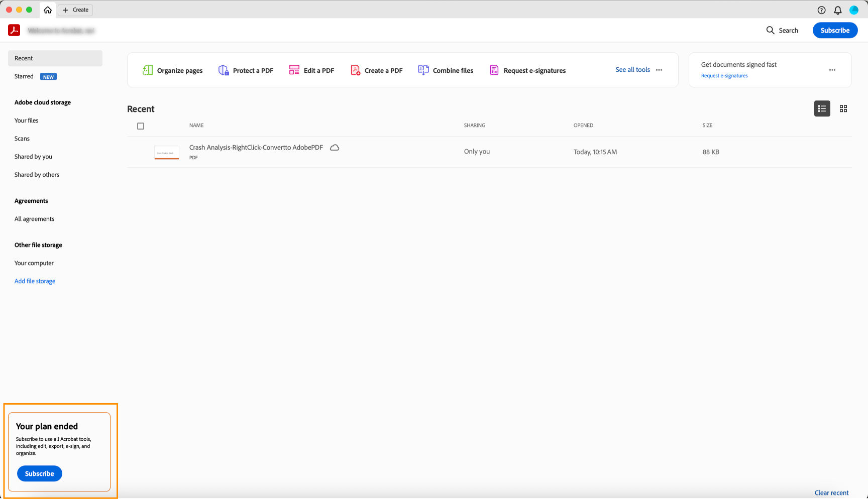This screenshot has height=499, width=868.
Task: Open the Combine files tool
Action: click(445, 70)
